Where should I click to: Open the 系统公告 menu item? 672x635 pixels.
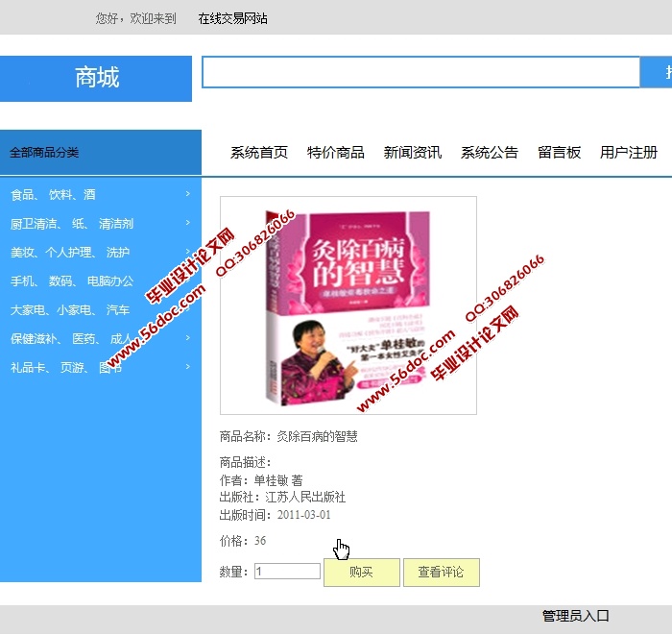tap(490, 153)
